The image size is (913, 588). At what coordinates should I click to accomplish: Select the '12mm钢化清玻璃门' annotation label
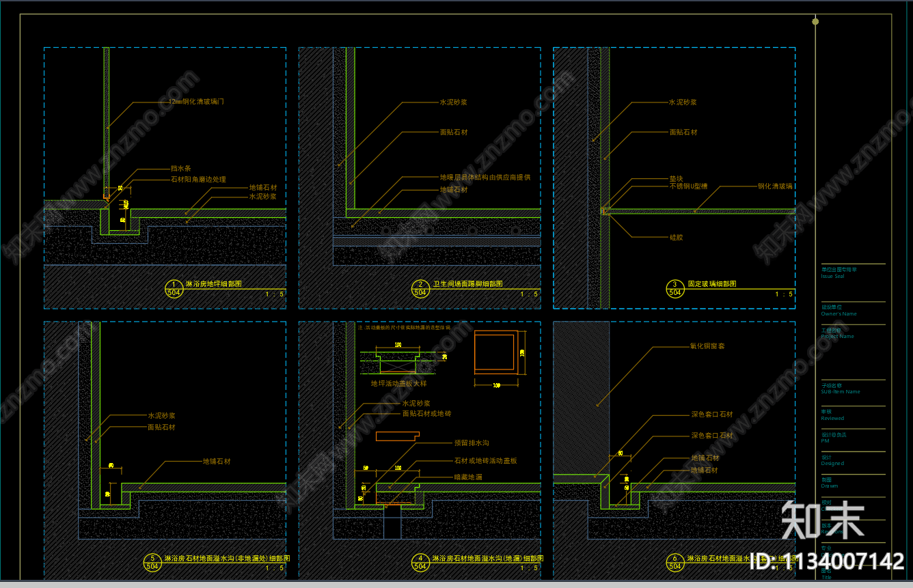point(195,102)
